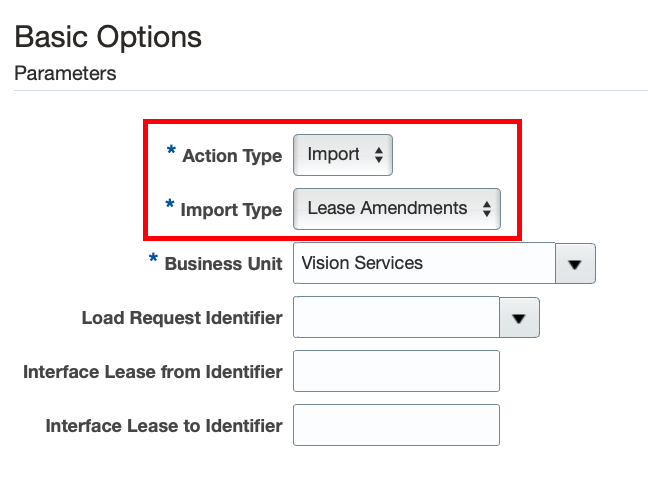Click the required asterisk beside Action Type
This screenshot has width=648, height=477.
pyautogui.click(x=171, y=153)
